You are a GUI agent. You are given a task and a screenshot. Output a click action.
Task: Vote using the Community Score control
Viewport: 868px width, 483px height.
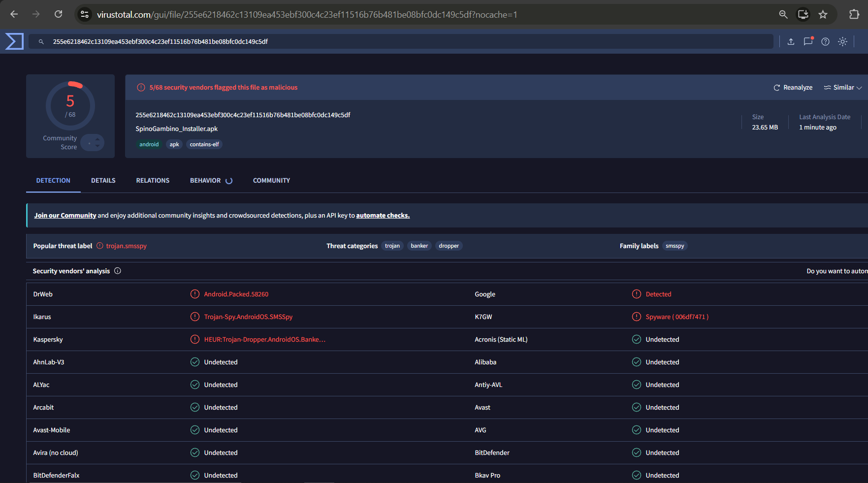[x=93, y=143]
